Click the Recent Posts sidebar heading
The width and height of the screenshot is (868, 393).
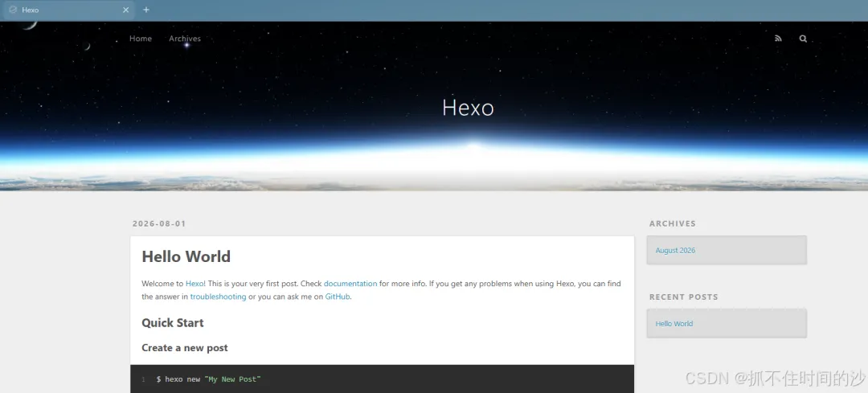click(684, 297)
